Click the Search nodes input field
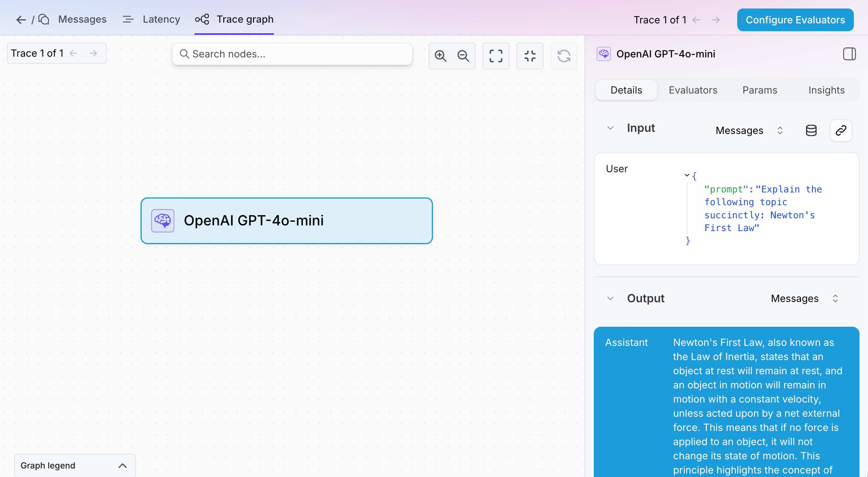 point(292,54)
